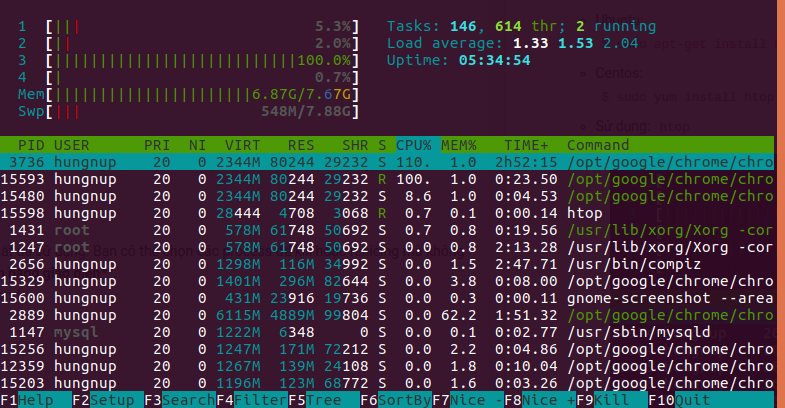Sort by the MEM% column header
Screen dimensions: 785x408
click(459, 145)
